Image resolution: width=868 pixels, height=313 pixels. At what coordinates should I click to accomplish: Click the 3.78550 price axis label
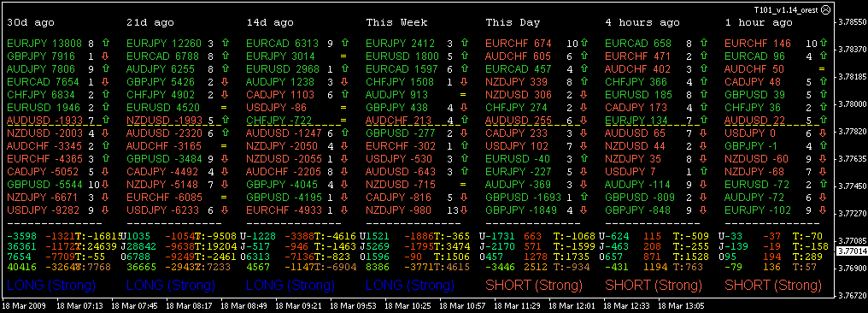(852, 22)
